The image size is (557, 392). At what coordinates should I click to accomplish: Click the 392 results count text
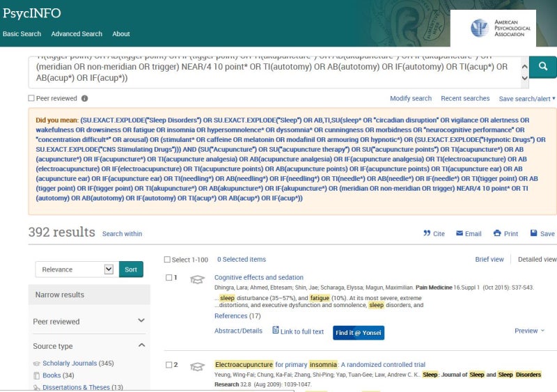coord(62,232)
